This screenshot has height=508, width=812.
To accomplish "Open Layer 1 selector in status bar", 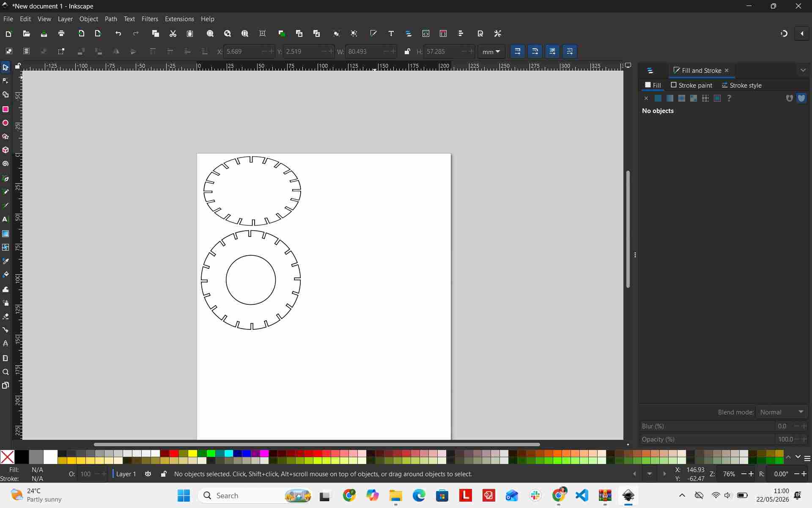I will [126, 474].
